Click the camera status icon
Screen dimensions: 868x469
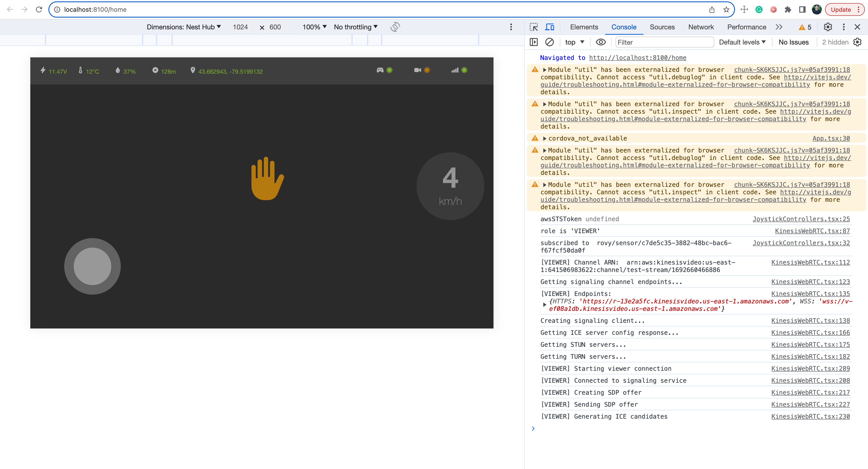[417, 70]
